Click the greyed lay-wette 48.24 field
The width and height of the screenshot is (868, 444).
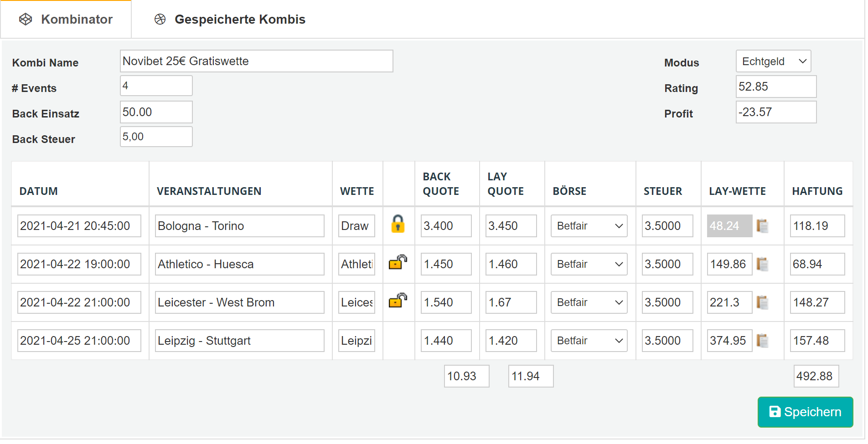coord(729,226)
